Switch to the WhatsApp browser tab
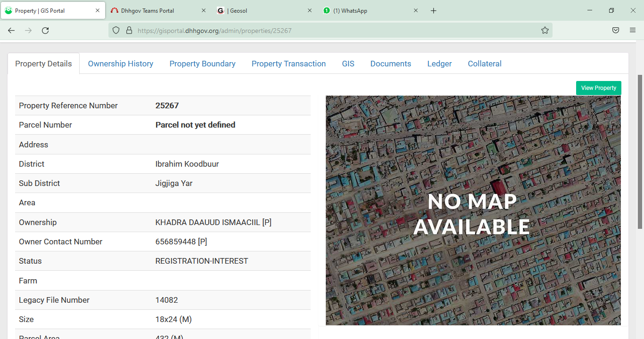The image size is (644, 339). tap(371, 10)
